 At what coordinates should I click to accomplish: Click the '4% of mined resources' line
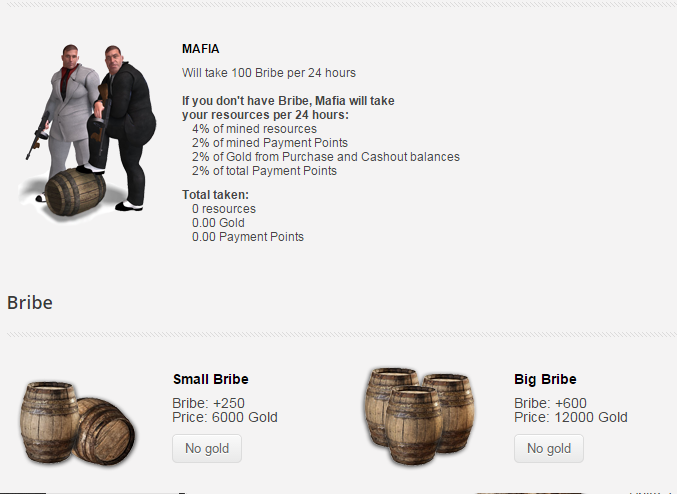point(254,129)
